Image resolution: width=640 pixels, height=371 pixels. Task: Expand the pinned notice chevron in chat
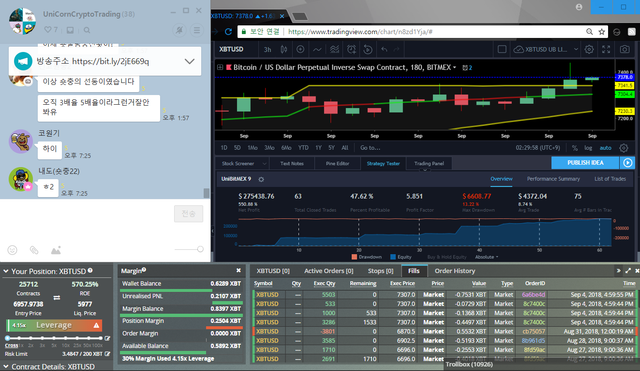(x=189, y=61)
